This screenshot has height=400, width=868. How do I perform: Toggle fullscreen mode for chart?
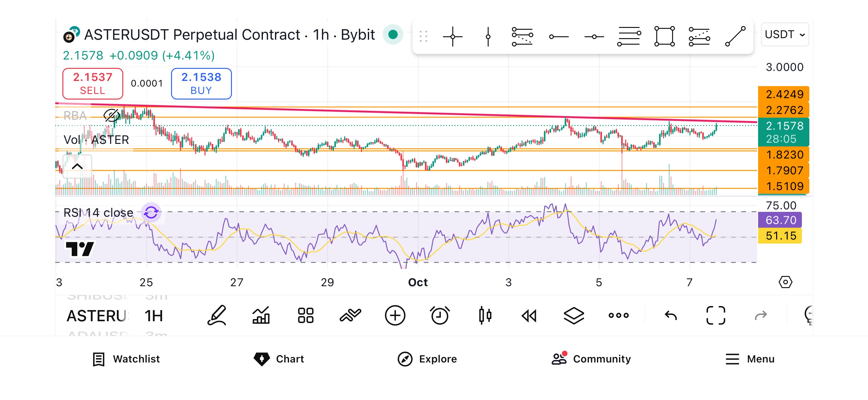click(x=715, y=315)
